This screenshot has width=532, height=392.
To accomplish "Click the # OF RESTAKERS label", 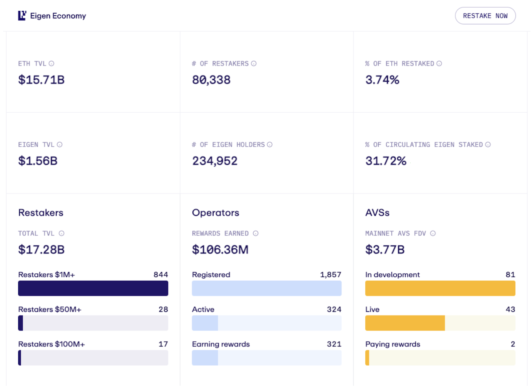I will click(x=220, y=64).
